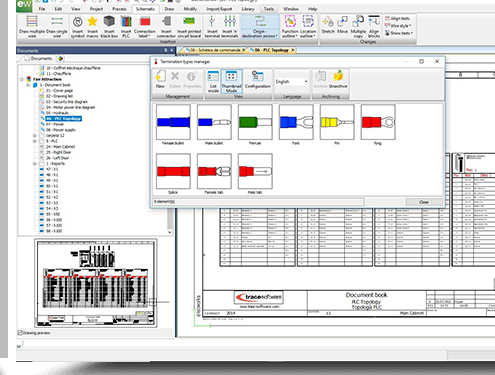Expand the carpette 12 folder
495x375 pixels.
pos(34,136)
